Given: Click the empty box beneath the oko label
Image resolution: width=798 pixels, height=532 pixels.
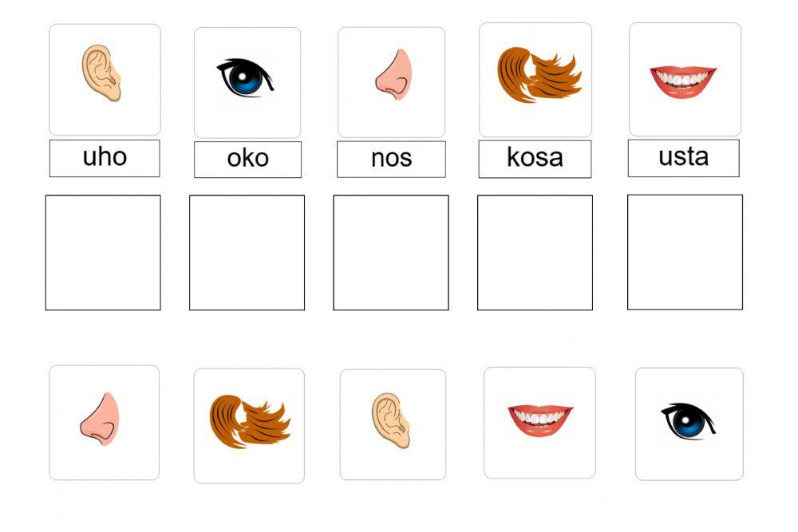Looking at the screenshot, I should point(247,252).
